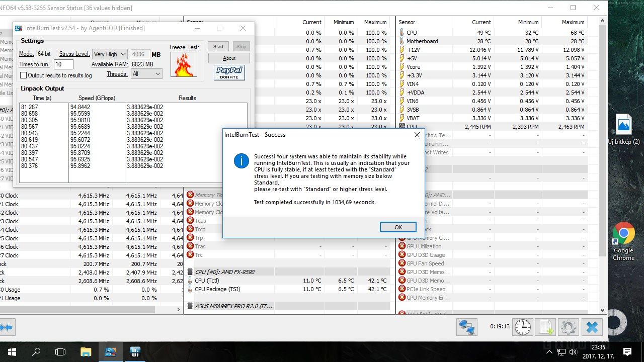644x362 pixels.
Task: Click the red X icon beside Trp
Action: 190,237
